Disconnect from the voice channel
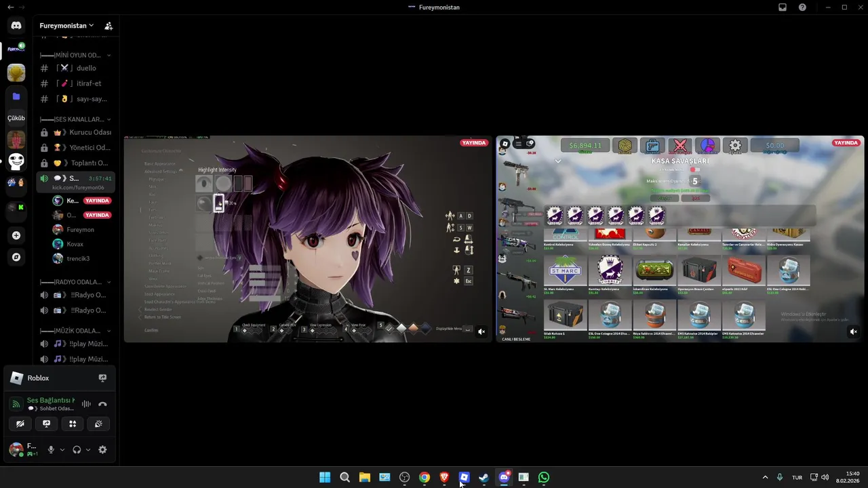Viewport: 868px width, 488px height. [x=102, y=404]
